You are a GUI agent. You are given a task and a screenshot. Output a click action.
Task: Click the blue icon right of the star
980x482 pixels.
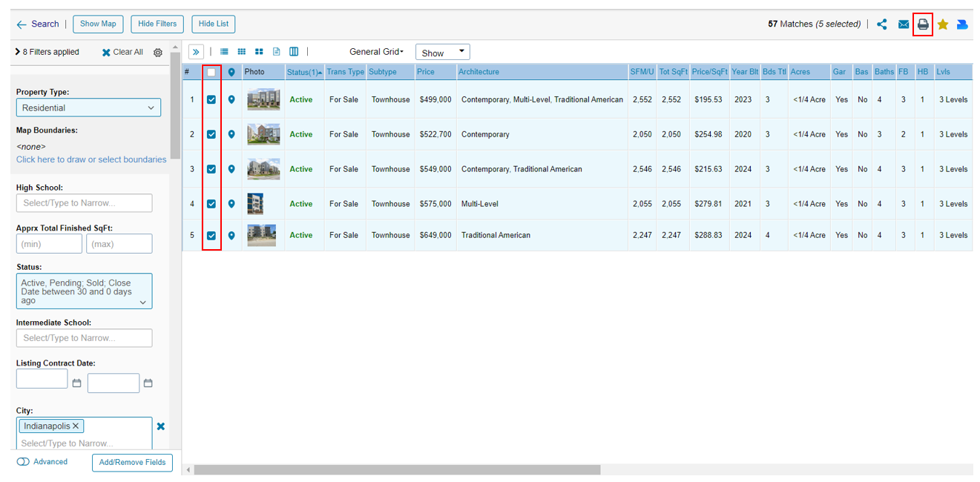point(962,24)
